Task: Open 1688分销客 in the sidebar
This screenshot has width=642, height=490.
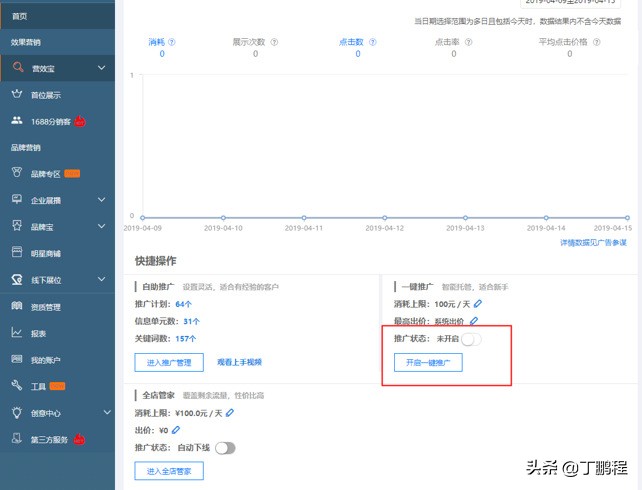Action: 57,121
